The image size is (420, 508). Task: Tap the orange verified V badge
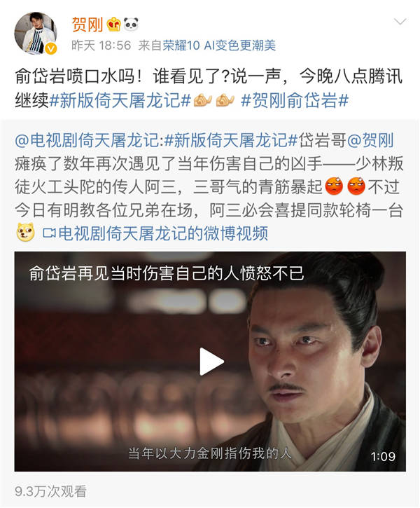[50, 48]
